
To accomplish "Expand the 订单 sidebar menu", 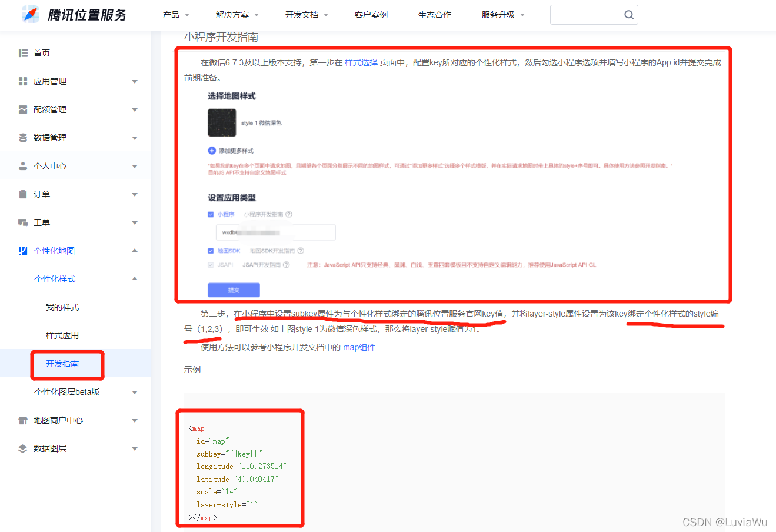I will pos(135,195).
